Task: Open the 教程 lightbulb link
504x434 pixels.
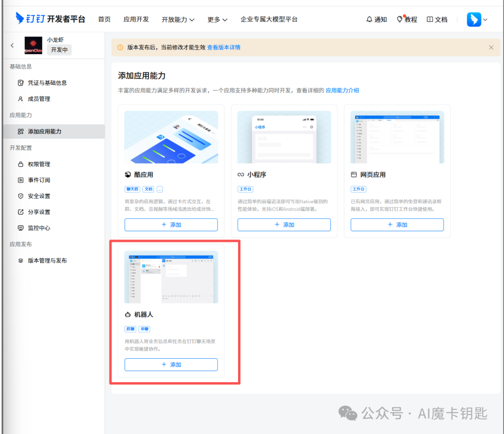Action: point(406,19)
